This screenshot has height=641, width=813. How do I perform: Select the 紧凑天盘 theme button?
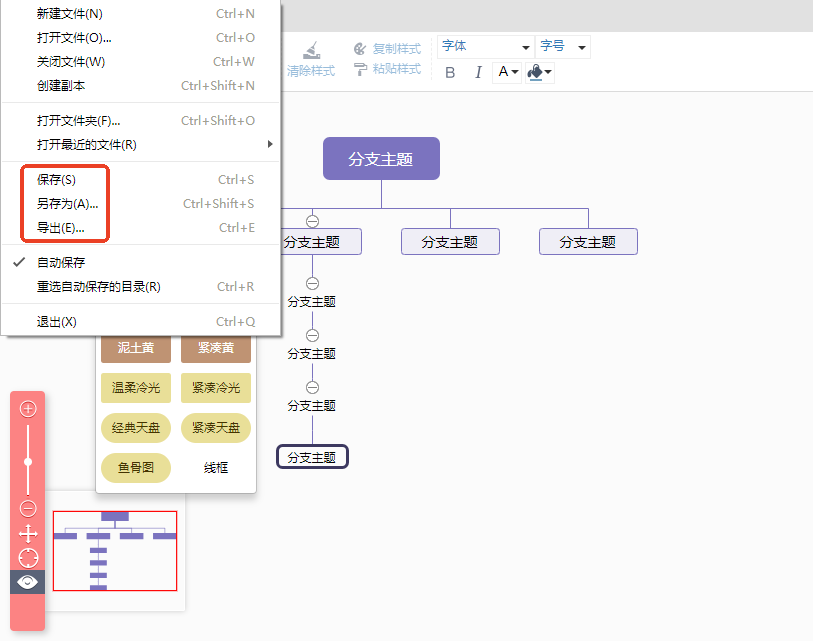216,428
